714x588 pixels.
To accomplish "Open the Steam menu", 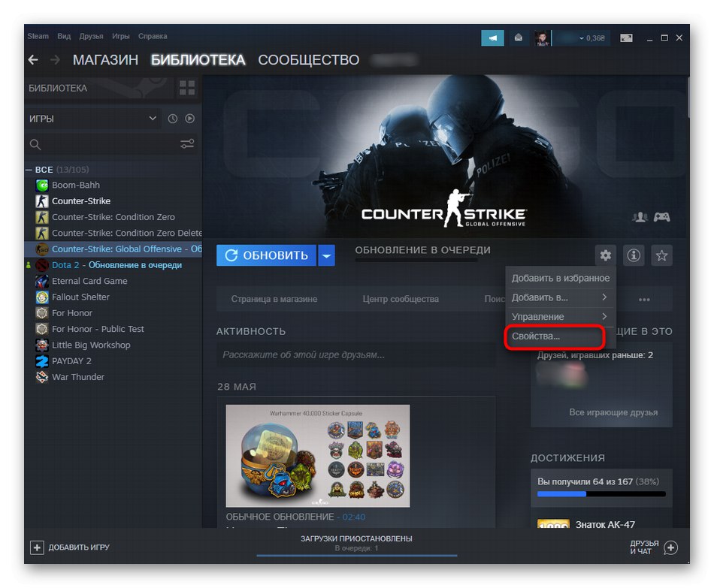I will click(x=38, y=36).
